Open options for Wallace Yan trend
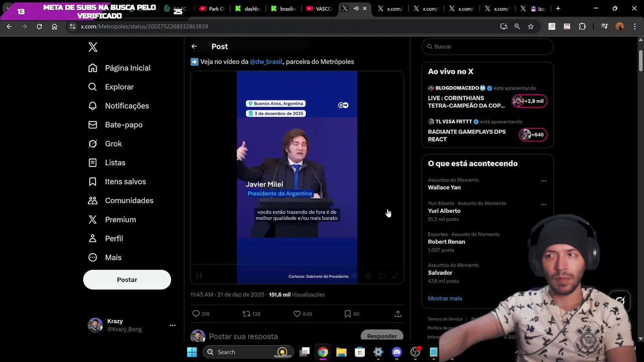The image size is (644, 362). click(x=543, y=181)
